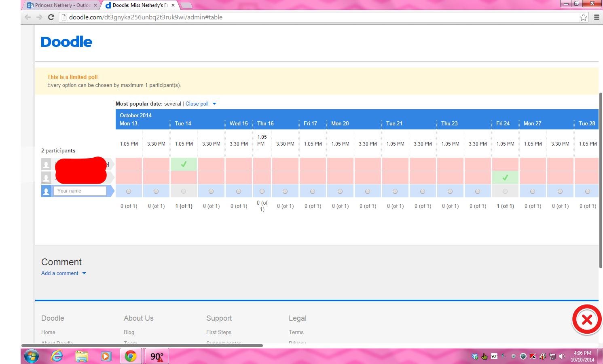Image resolution: width=603 pixels, height=364 pixels.
Task: Click the Add a comment link
Action: [60, 273]
